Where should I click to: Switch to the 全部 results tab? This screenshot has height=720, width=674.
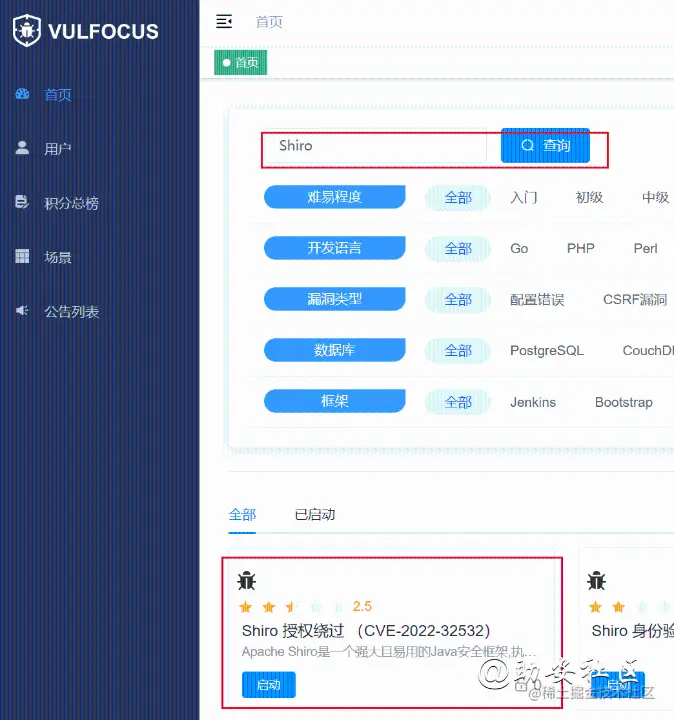(x=242, y=515)
